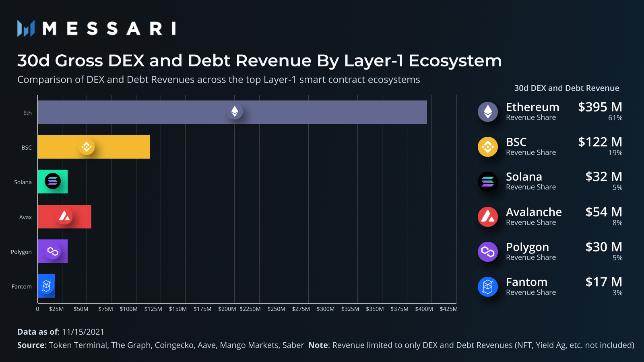
Task: Click the '$122 M' BSC revenue value
Action: (600, 142)
